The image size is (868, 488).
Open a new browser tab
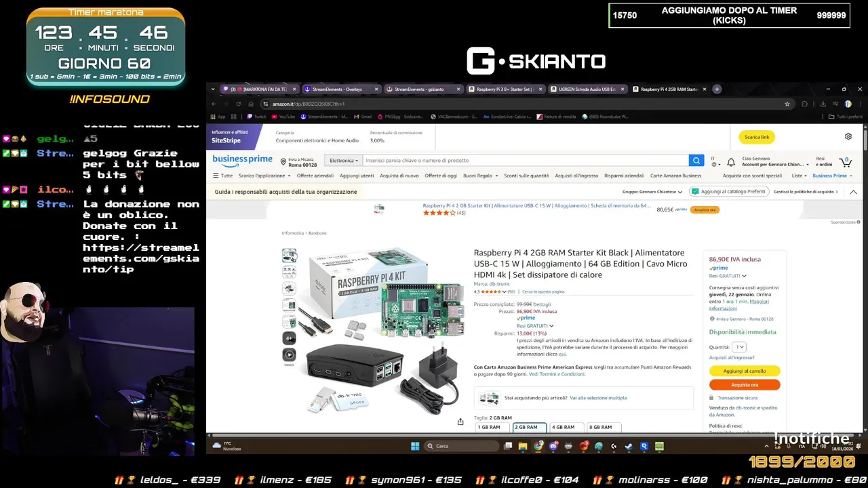pos(717,89)
